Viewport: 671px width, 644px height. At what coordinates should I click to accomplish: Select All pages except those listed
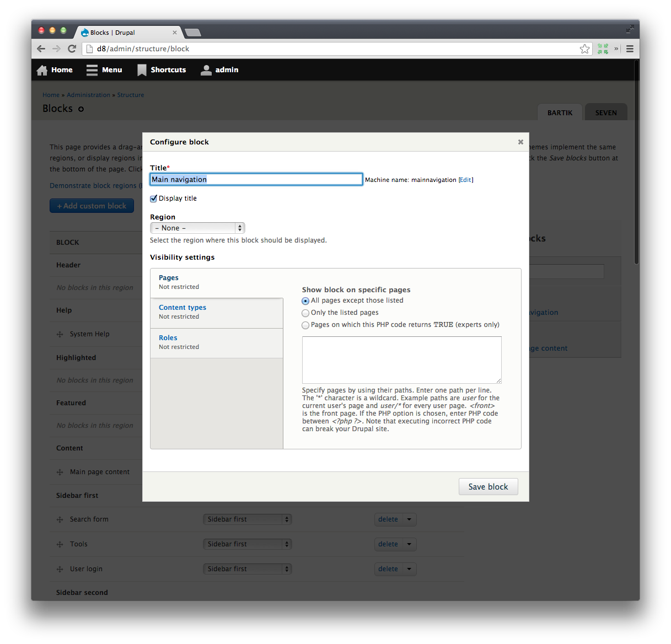[x=305, y=301]
